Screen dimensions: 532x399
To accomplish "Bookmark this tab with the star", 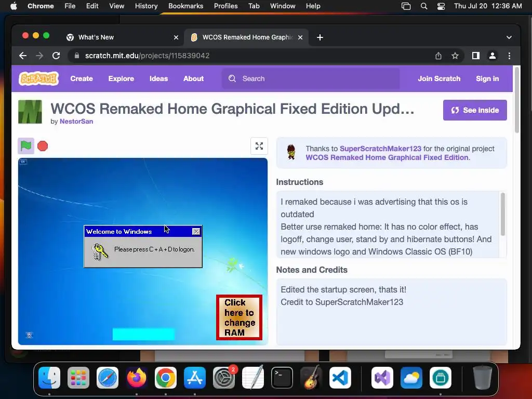I will [x=455, y=56].
